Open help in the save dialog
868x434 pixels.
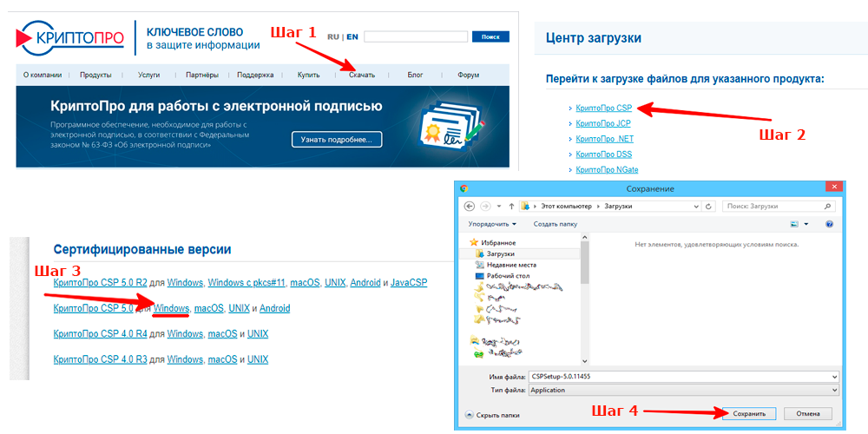click(829, 224)
